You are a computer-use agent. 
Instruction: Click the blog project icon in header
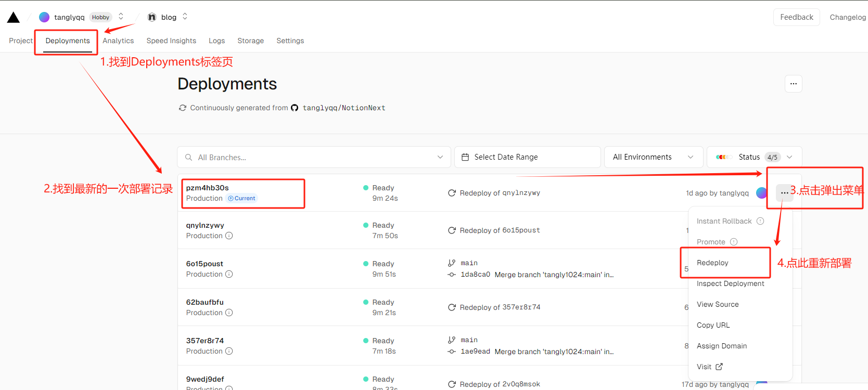[152, 17]
